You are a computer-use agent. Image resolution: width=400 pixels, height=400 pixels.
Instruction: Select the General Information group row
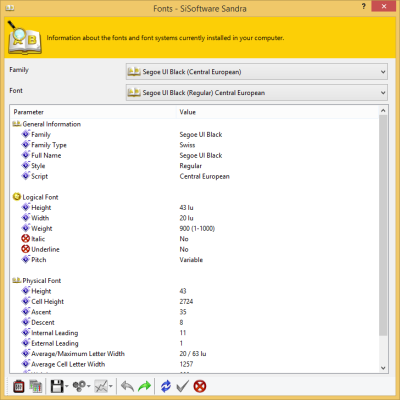(195, 124)
